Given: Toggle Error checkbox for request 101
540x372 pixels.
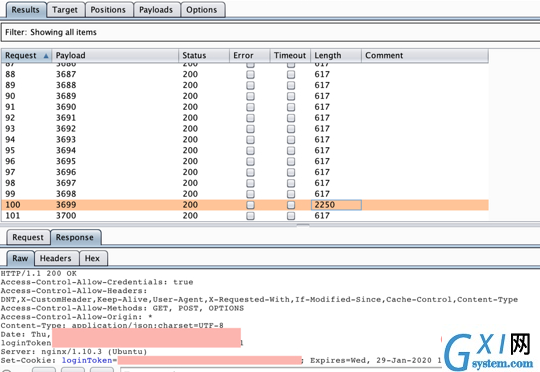Looking at the screenshot, I should coord(250,216).
